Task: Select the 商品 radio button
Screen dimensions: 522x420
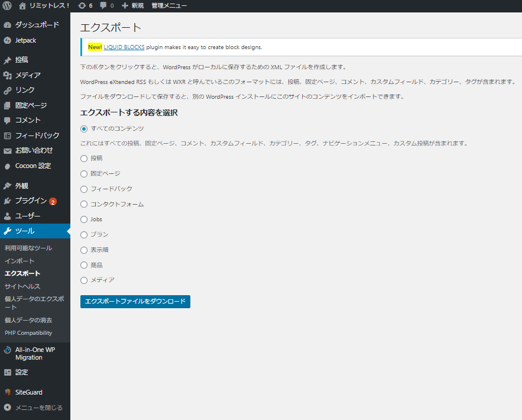Action: tap(84, 265)
